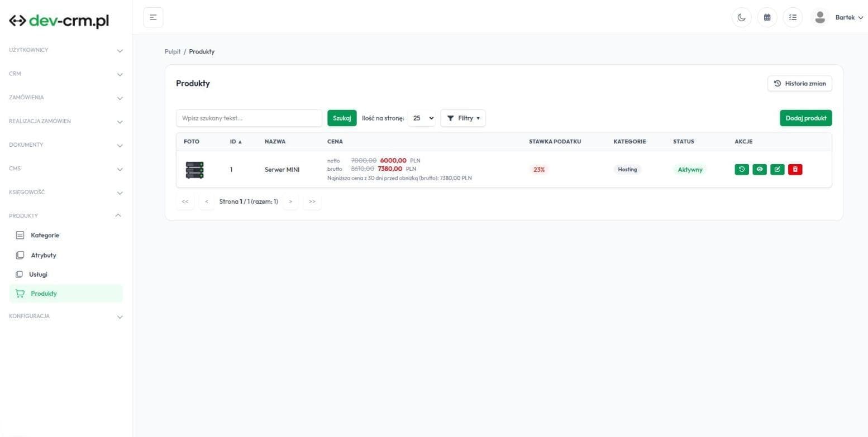
Task: Jump to last page of results
Action: coord(312,201)
